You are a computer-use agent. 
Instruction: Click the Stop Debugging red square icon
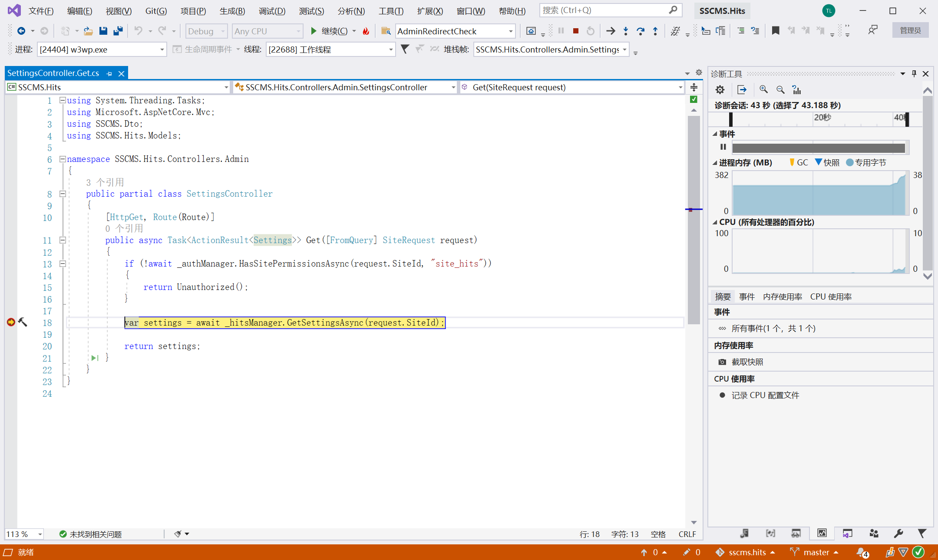tap(575, 31)
